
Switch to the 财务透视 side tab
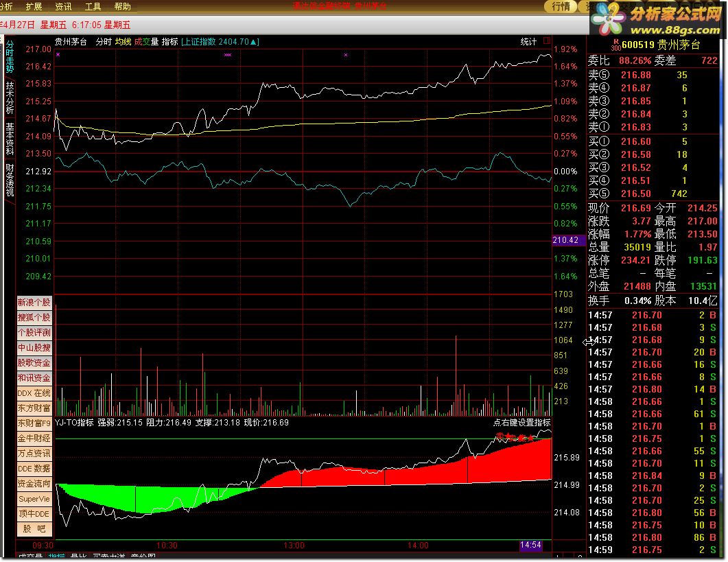10,180
